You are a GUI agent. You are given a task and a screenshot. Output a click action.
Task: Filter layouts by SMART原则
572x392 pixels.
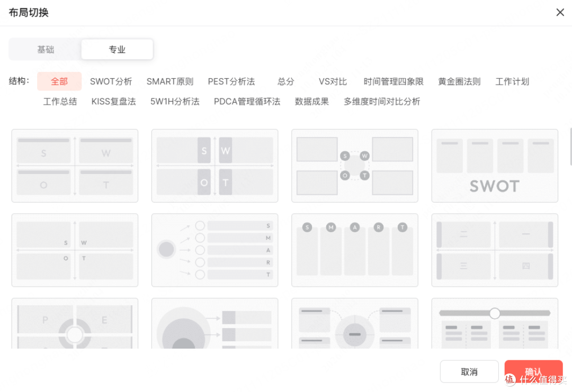pyautogui.click(x=170, y=81)
